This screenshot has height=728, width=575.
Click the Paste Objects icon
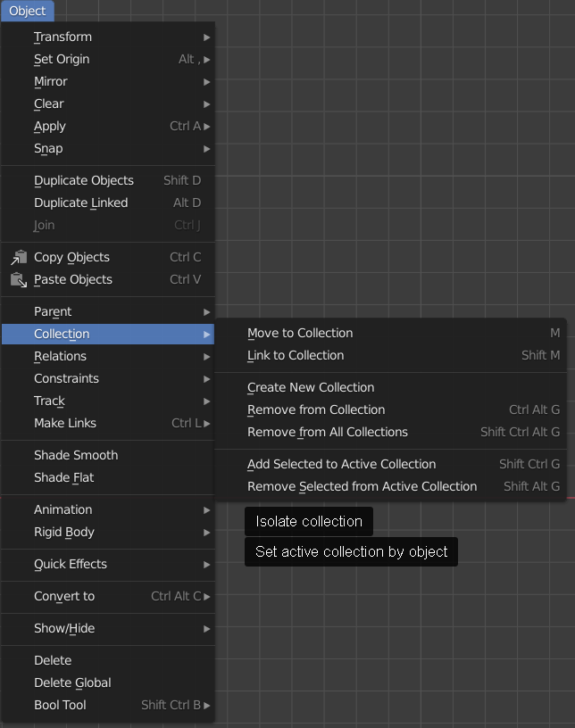[19, 279]
